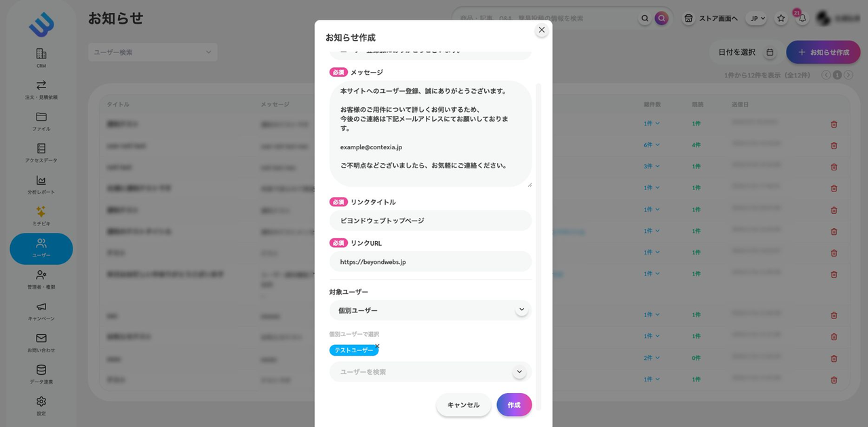Click the リンクタイトル text field
This screenshot has width=868, height=427.
point(431,221)
